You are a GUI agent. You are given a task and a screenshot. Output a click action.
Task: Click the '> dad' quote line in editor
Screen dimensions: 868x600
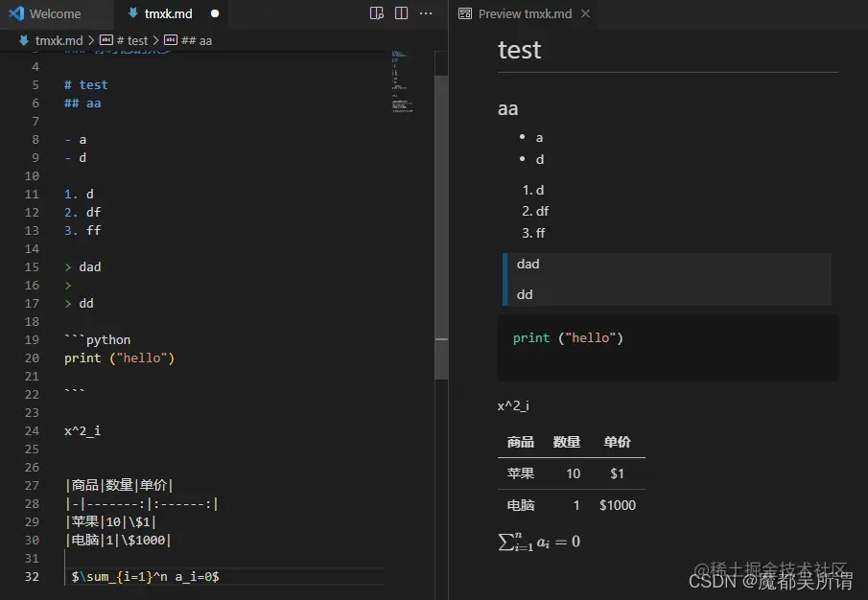(x=82, y=267)
